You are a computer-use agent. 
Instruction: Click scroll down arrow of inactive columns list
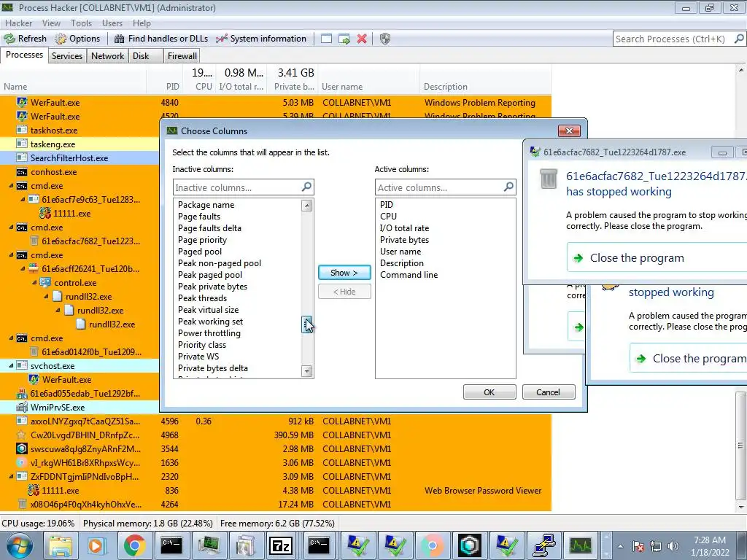(x=307, y=371)
